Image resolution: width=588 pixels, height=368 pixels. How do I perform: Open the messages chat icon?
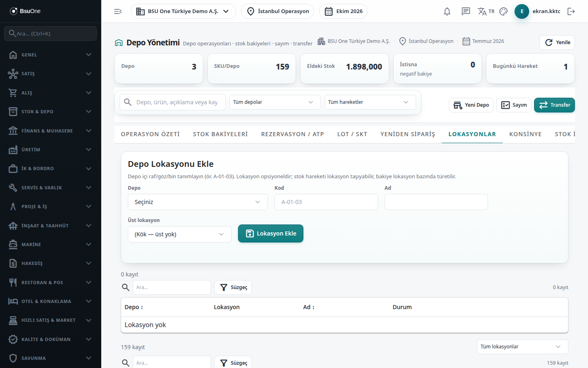(x=466, y=11)
